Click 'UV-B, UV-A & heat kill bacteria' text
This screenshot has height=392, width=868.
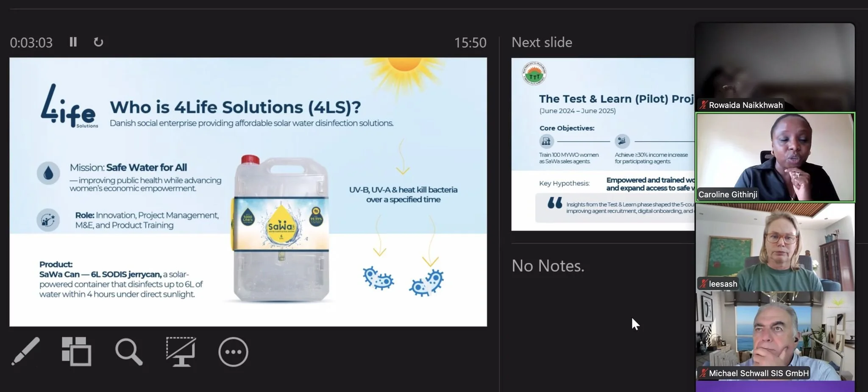click(403, 189)
